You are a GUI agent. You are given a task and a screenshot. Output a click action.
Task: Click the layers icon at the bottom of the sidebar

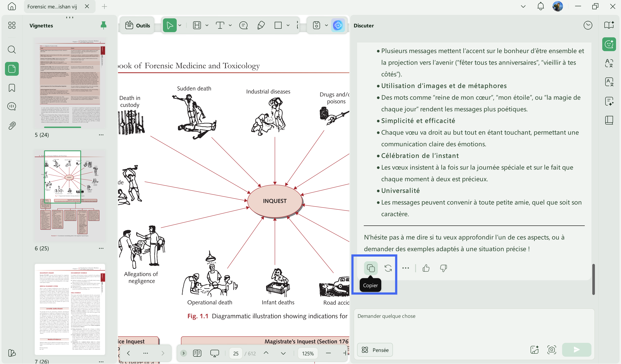click(12, 353)
